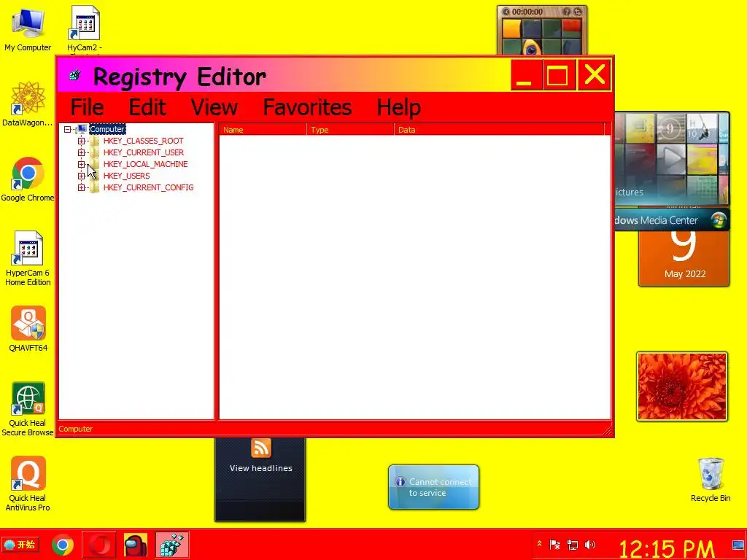Click the resize grip of Registry Editor
This screenshot has height=560, width=747.
point(608,431)
